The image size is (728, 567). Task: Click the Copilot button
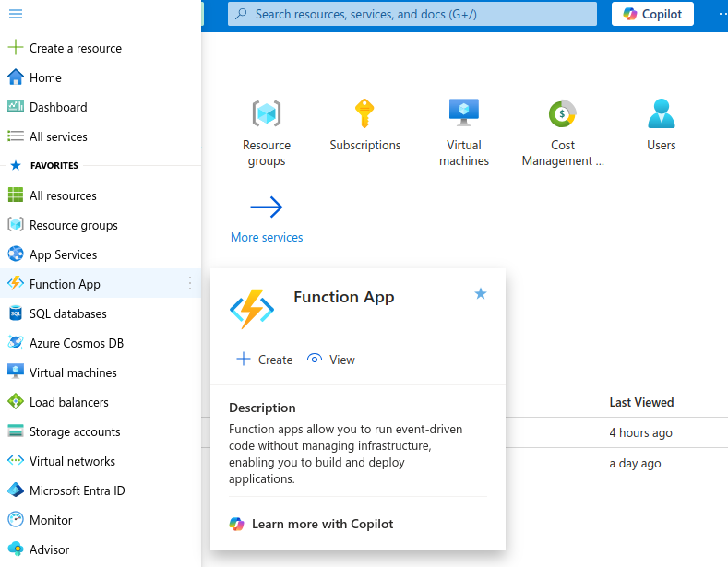(652, 14)
